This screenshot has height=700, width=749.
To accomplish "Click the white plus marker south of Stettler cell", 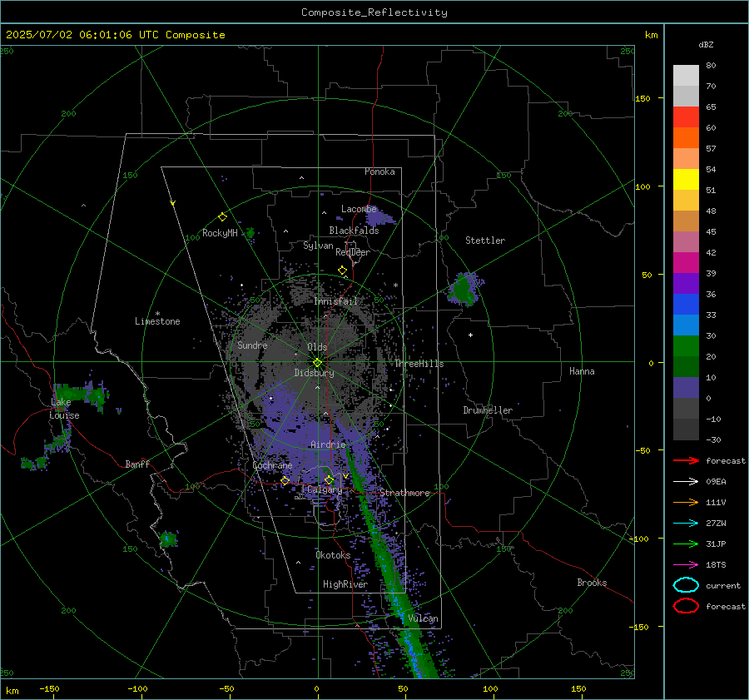I will (470, 335).
